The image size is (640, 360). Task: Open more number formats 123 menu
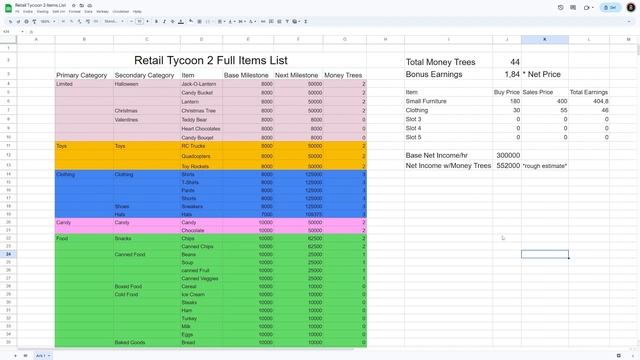click(96, 21)
